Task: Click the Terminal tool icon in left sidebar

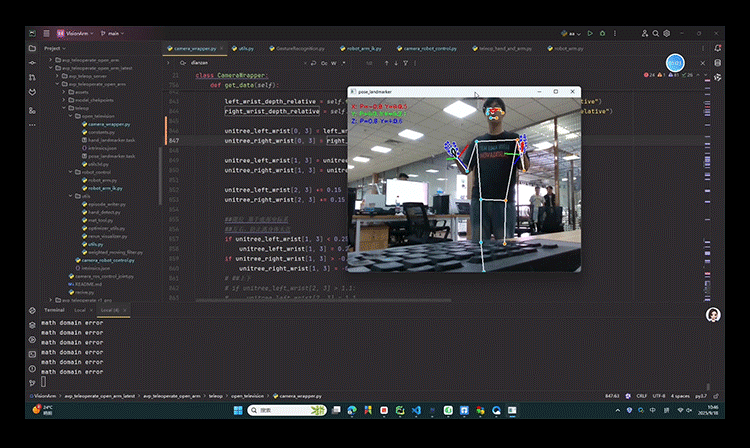Action: [33, 353]
